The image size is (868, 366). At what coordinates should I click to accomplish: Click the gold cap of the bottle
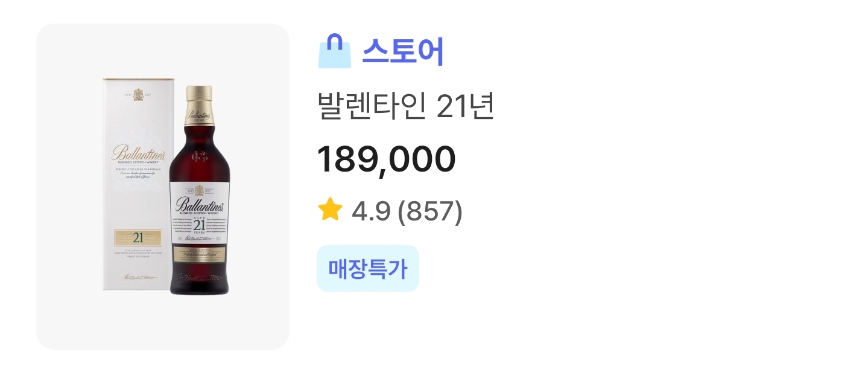click(x=199, y=95)
